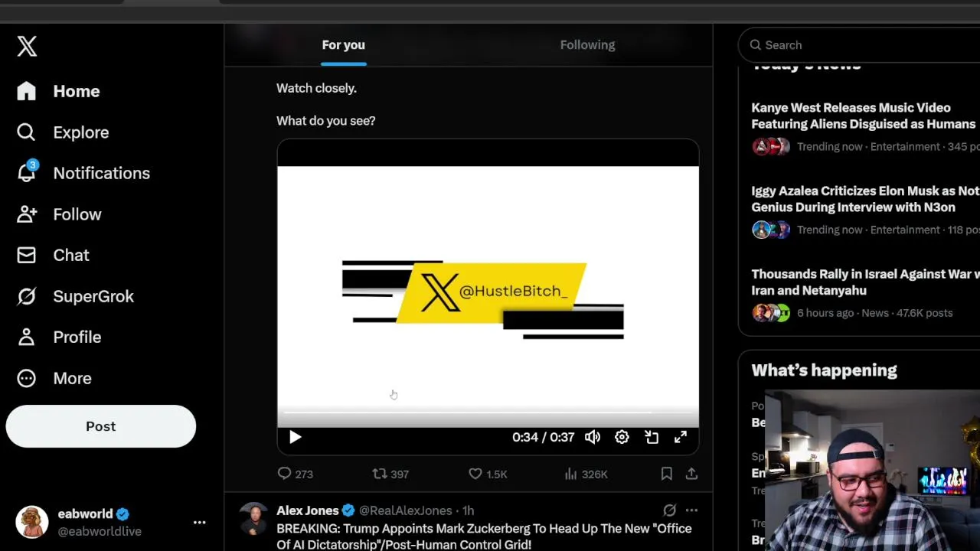The width and height of the screenshot is (980, 551).
Task: Click the 1h timestamp on Alex Jones post
Action: [468, 510]
